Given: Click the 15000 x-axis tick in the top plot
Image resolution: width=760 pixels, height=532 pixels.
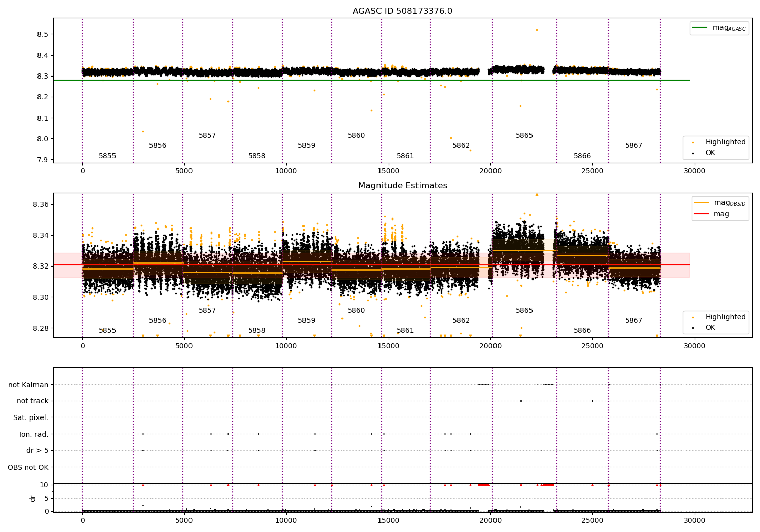Looking at the screenshot, I should pos(389,171).
